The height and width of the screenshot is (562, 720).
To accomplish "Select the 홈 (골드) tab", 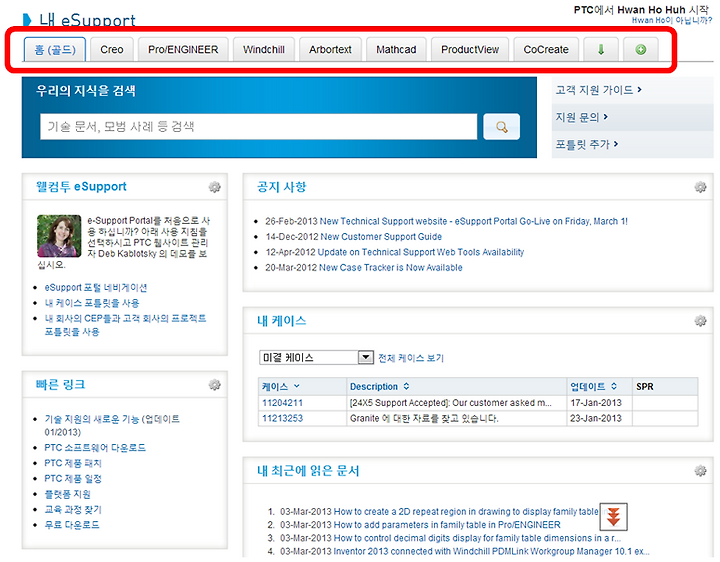I will tap(55, 49).
